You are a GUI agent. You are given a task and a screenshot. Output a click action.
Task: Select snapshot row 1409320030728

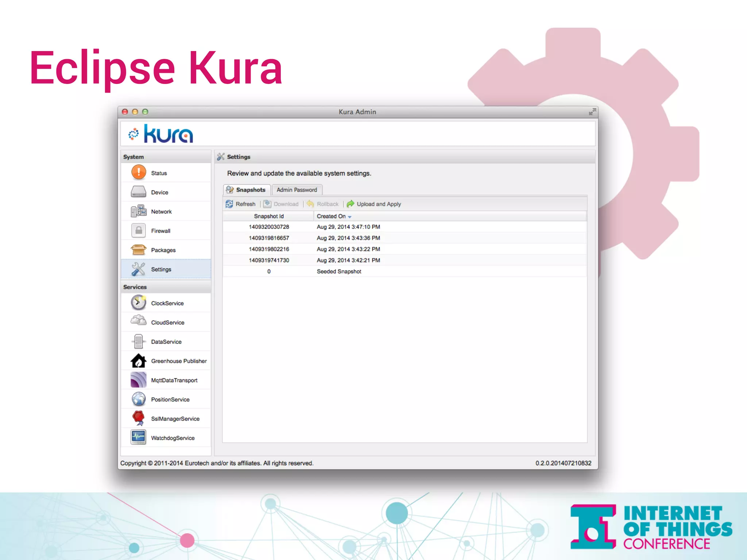tap(269, 227)
